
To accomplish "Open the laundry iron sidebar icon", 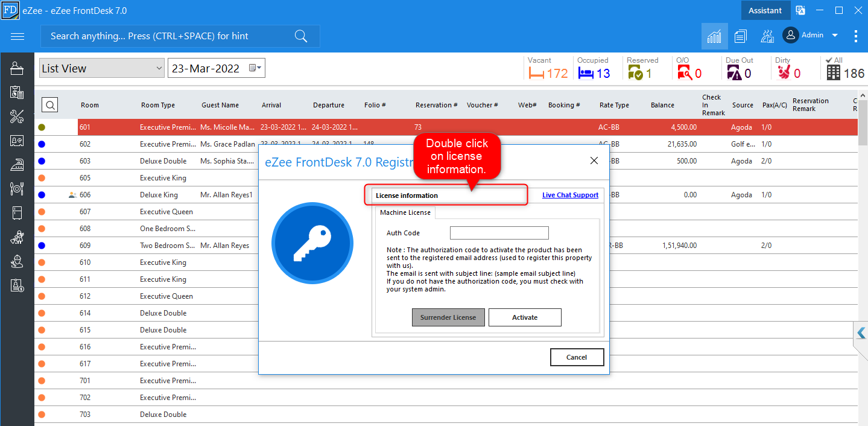I will click(x=17, y=165).
